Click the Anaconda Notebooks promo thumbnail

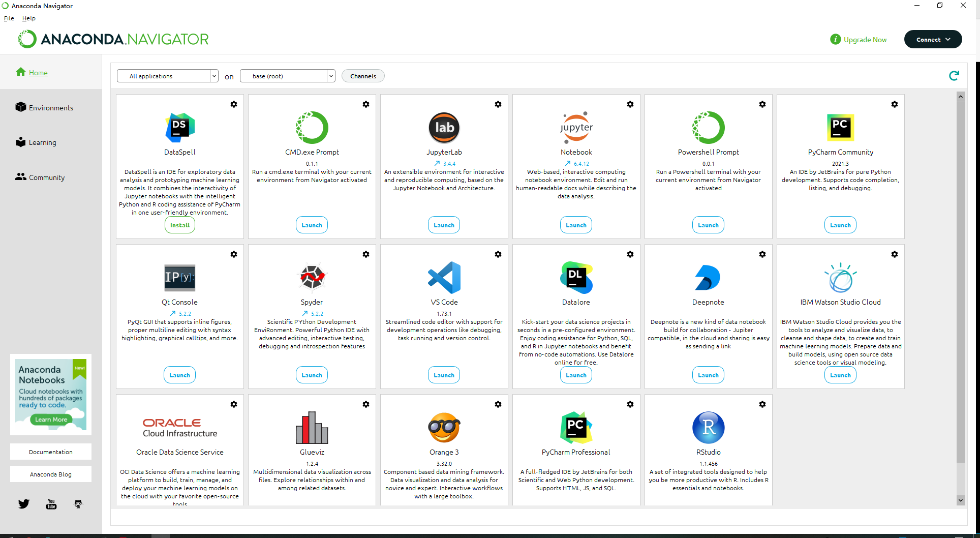tap(51, 395)
